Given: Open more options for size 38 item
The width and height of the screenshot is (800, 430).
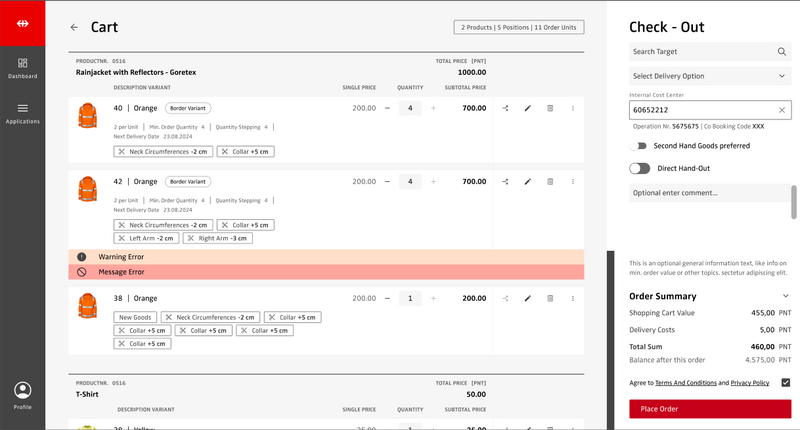Looking at the screenshot, I should click(x=573, y=298).
